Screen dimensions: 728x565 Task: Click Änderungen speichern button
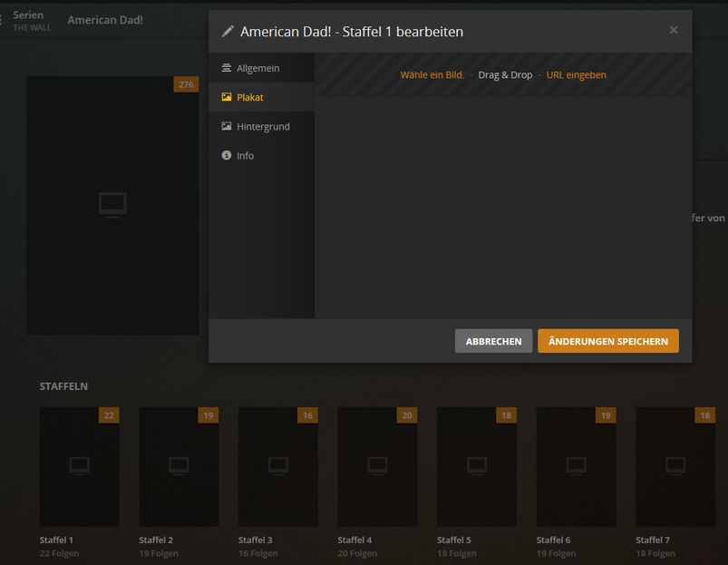(x=608, y=341)
